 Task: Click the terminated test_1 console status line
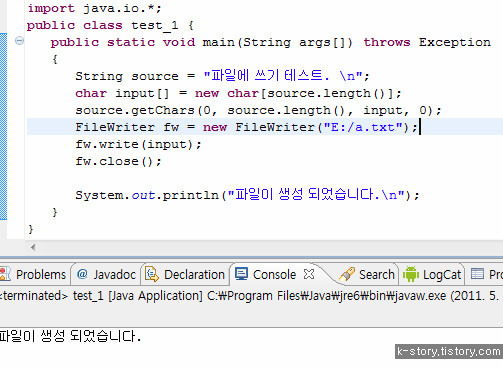[250, 296]
